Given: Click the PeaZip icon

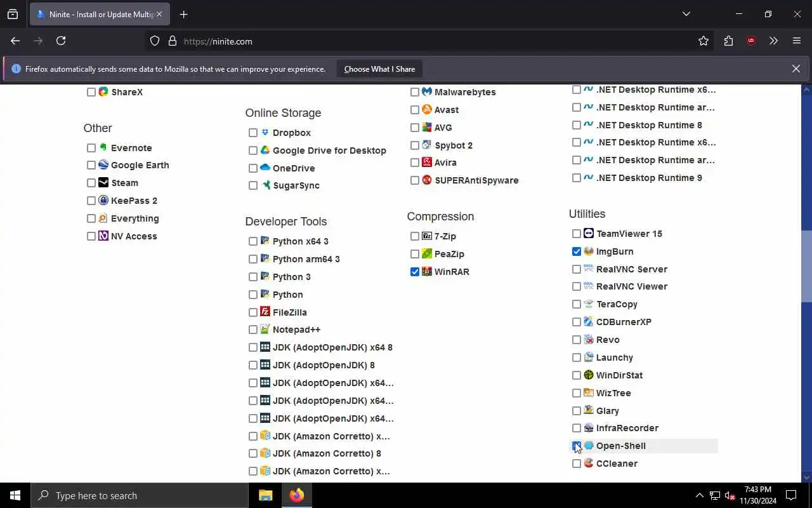Looking at the screenshot, I should [x=427, y=254].
